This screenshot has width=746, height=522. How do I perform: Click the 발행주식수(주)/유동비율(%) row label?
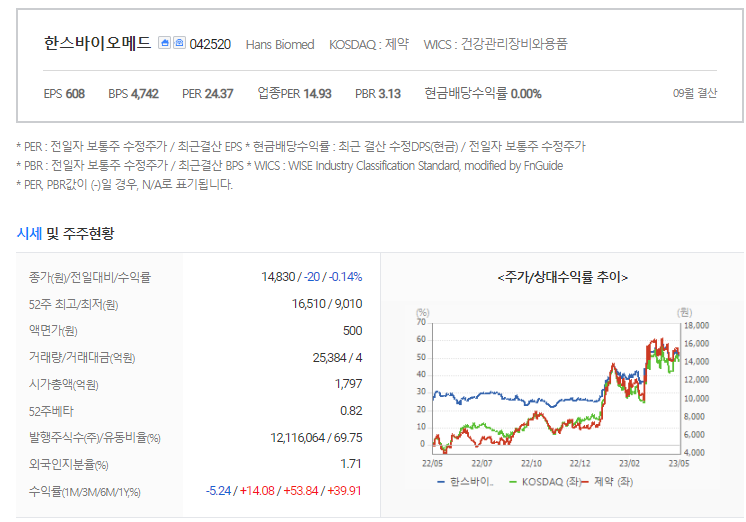pyautogui.click(x=95, y=438)
